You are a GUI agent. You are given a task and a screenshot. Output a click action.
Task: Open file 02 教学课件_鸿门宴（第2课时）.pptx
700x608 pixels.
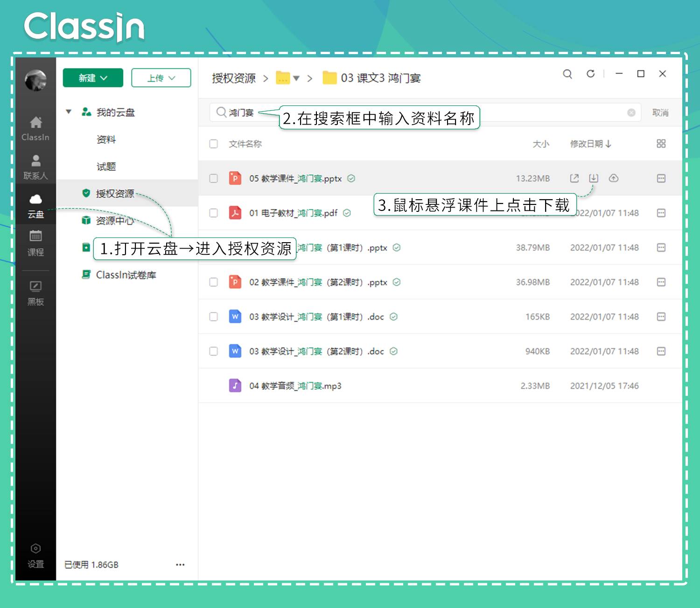(x=318, y=282)
